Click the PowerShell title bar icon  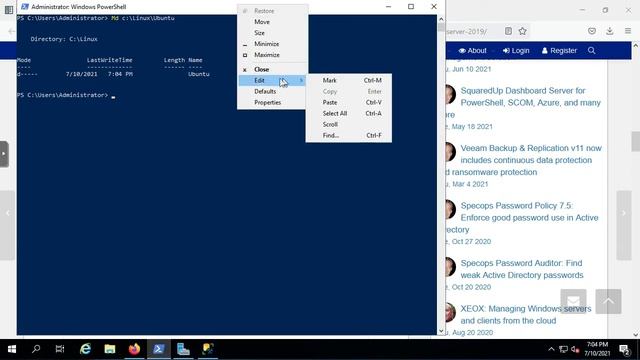pos(24,7)
